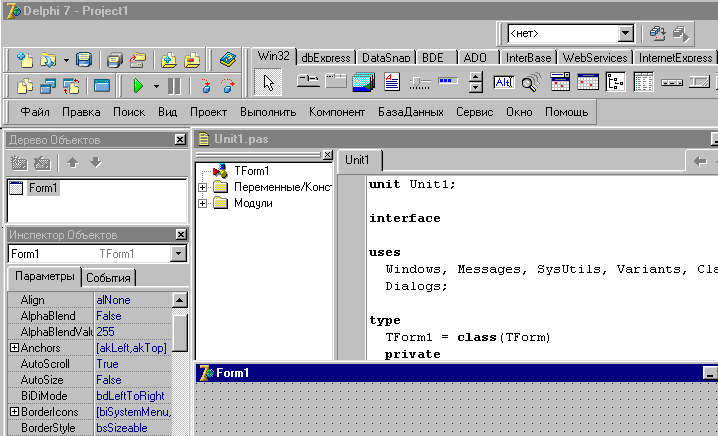Pick TTabControl component from Win32 palette
Viewport: 718px width, 436px height.
pyautogui.click(x=308, y=82)
